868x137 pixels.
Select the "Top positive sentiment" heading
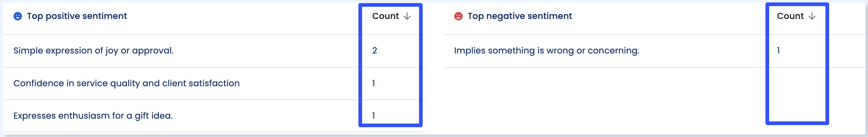77,16
